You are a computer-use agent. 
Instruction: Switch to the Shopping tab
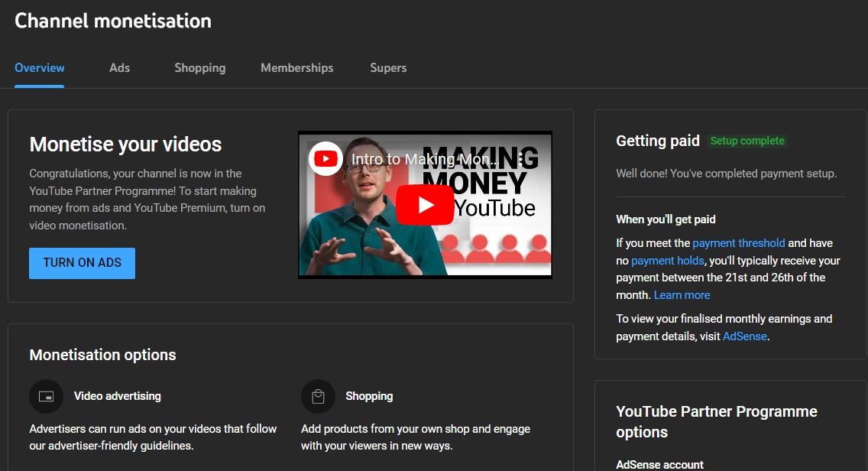coord(200,67)
